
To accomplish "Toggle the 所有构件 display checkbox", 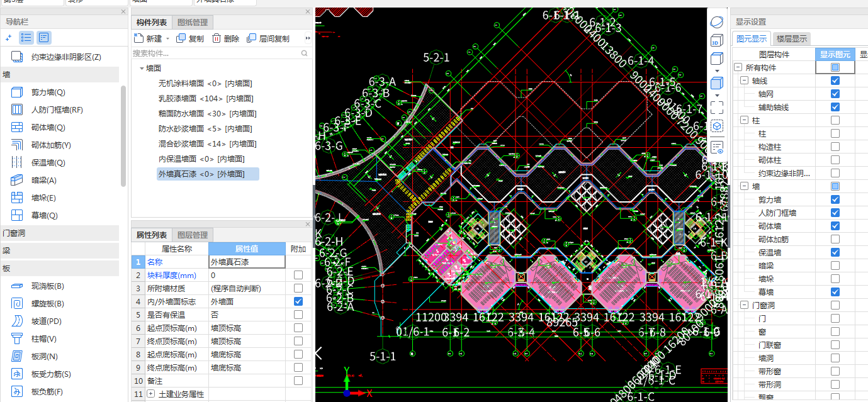I will (835, 67).
